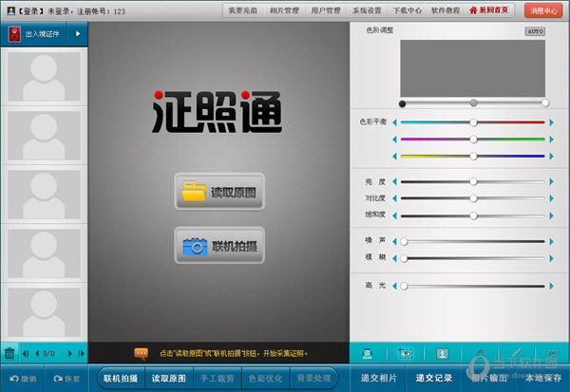The width and height of the screenshot is (570, 392).
Task: Open the 出入境证件 document type selector
Action: coord(33,34)
